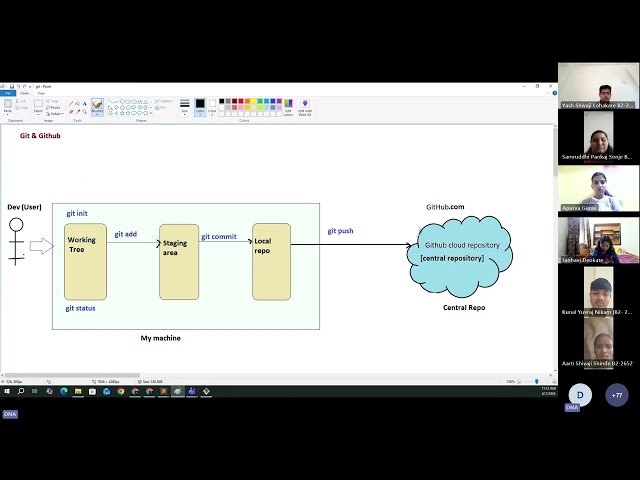Click the Paste clipboard icon
The image size is (640, 480).
click(x=7, y=104)
